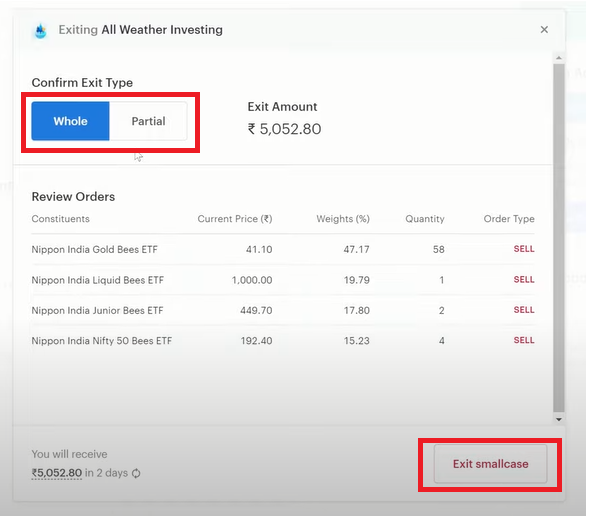
Task: Click SELL for Junior Bees ETF
Action: point(524,310)
